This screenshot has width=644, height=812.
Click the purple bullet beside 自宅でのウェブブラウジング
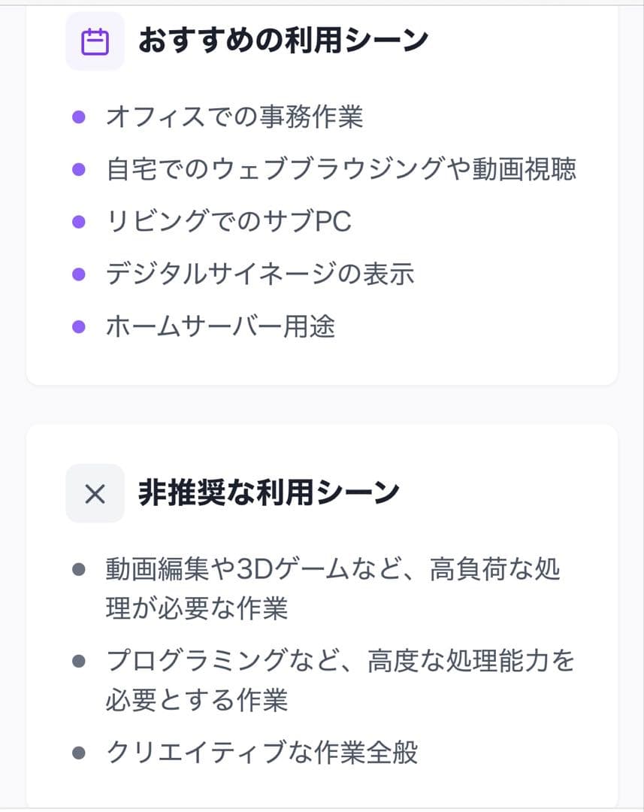pos(78,169)
